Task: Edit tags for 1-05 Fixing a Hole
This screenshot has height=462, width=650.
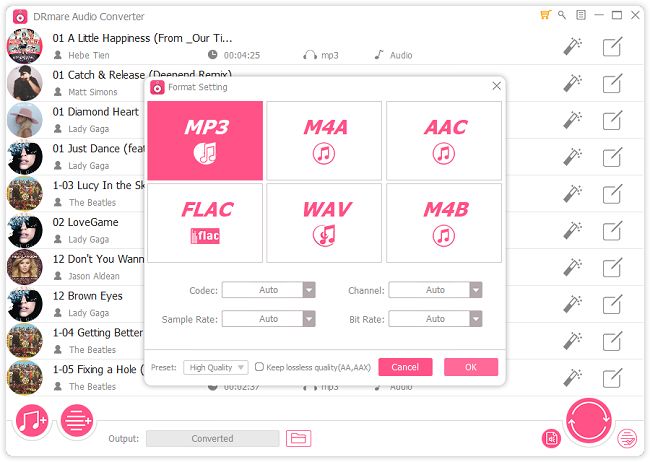Action: (x=612, y=378)
